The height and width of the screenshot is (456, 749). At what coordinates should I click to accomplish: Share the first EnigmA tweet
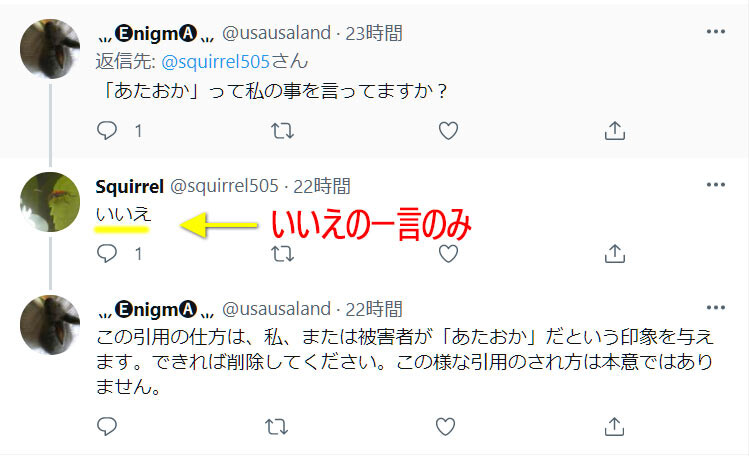click(x=614, y=130)
